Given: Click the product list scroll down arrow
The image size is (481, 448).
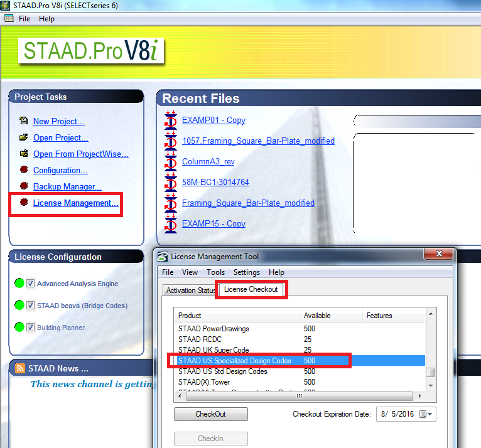Looking at the screenshot, I should pos(431,385).
